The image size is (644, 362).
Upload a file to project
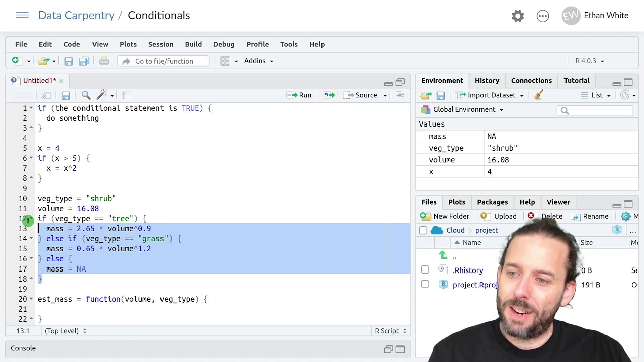(x=499, y=216)
